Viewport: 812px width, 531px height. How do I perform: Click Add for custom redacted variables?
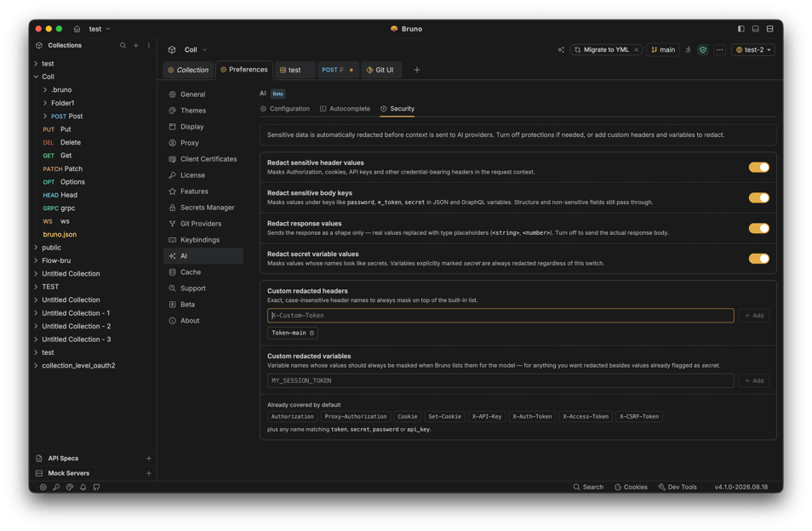click(x=753, y=380)
